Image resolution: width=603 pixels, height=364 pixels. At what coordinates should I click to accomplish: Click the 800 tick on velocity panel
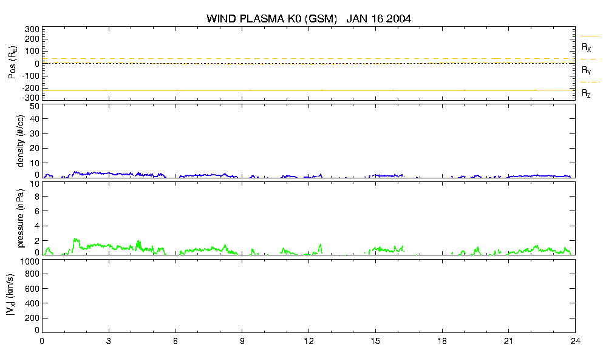pos(32,274)
